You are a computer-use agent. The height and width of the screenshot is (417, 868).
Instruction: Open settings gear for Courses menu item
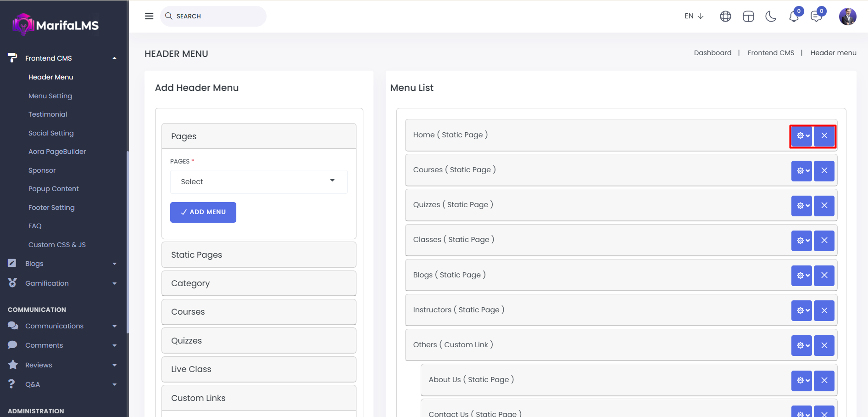click(801, 171)
